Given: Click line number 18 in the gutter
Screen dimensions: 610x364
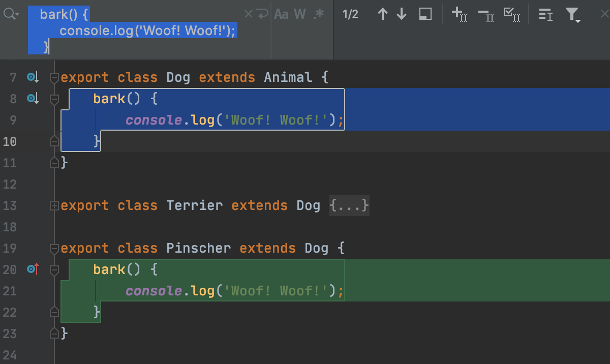Looking at the screenshot, I should 10,227.
